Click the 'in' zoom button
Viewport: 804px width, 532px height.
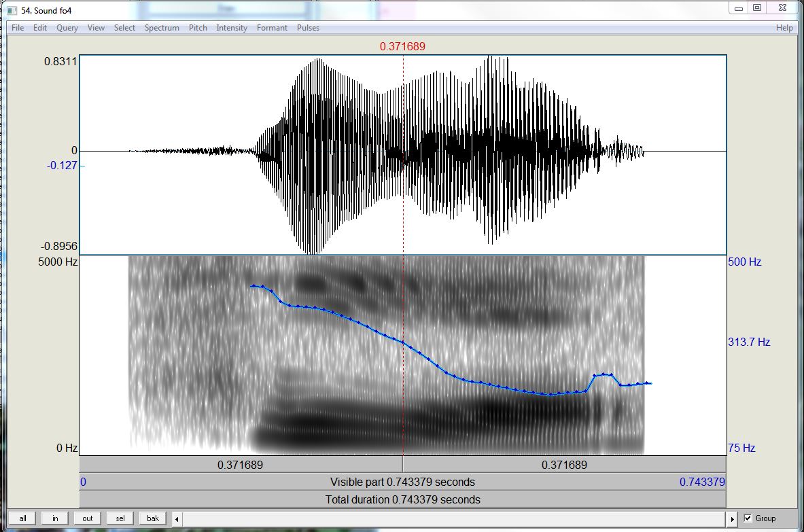pos(55,518)
